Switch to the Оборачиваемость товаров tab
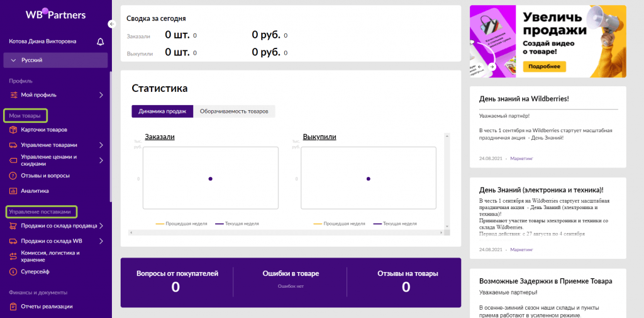 pos(234,111)
